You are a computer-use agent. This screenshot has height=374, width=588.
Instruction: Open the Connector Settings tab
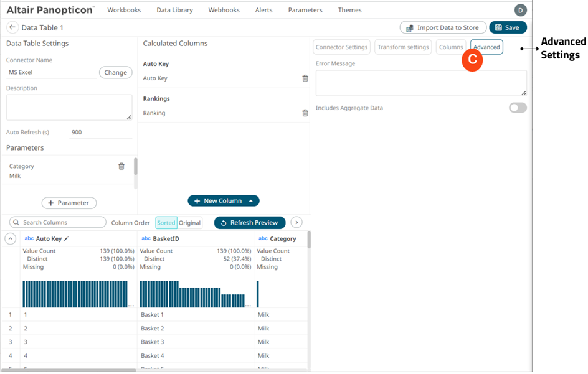point(341,47)
